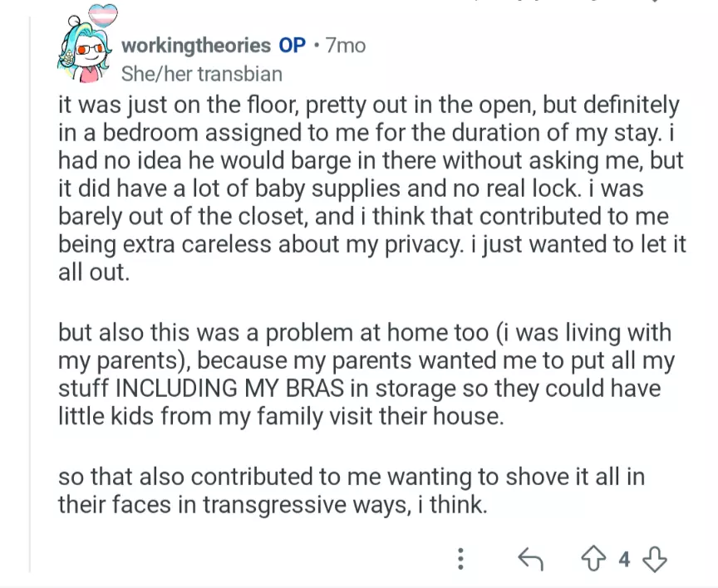The image size is (718, 588).
Task: Downvote the workingtheories comment
Action: 655,559
